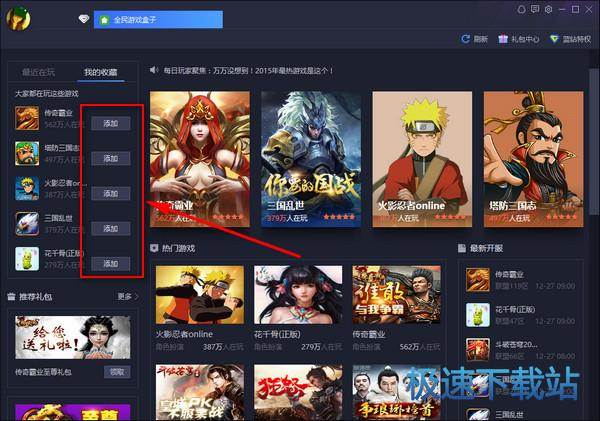Image resolution: width=600 pixels, height=421 pixels.
Task: Click 387万人在玩 count under 火影忍者online thumbnail
Action: [x=223, y=347]
